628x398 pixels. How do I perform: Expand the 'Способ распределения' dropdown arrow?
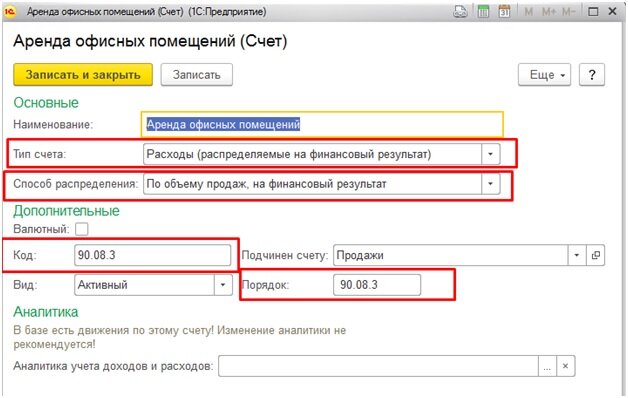490,184
